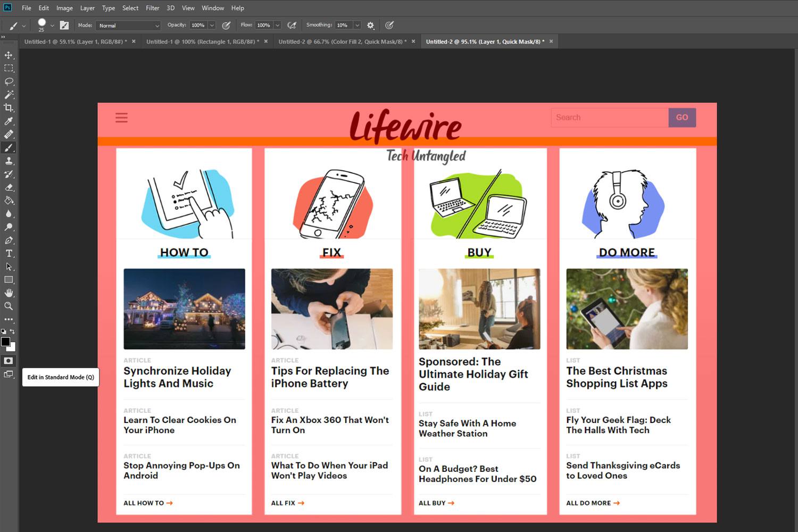Screen dimensions: 798x532
Task: Open the File menu
Action: (26, 8)
